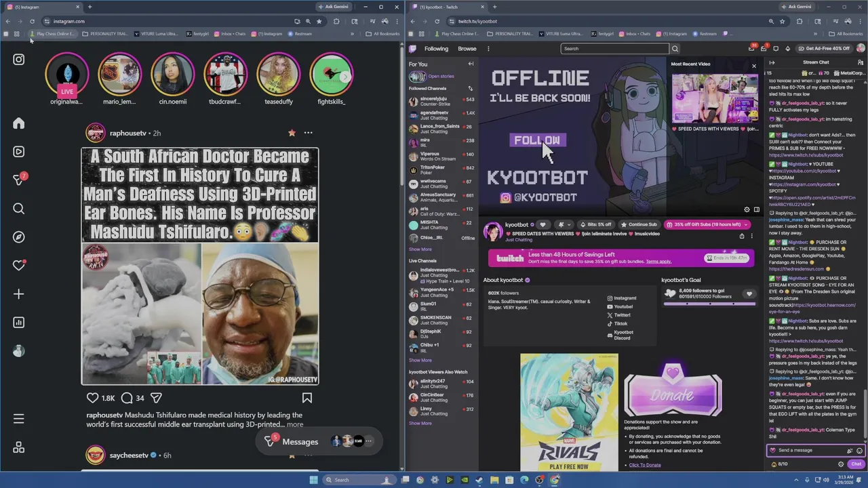
Task: Collapse the For You sidebar
Action: 471,64
